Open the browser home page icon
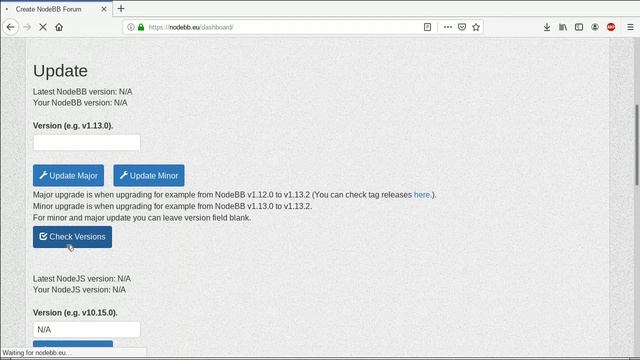 (x=59, y=27)
